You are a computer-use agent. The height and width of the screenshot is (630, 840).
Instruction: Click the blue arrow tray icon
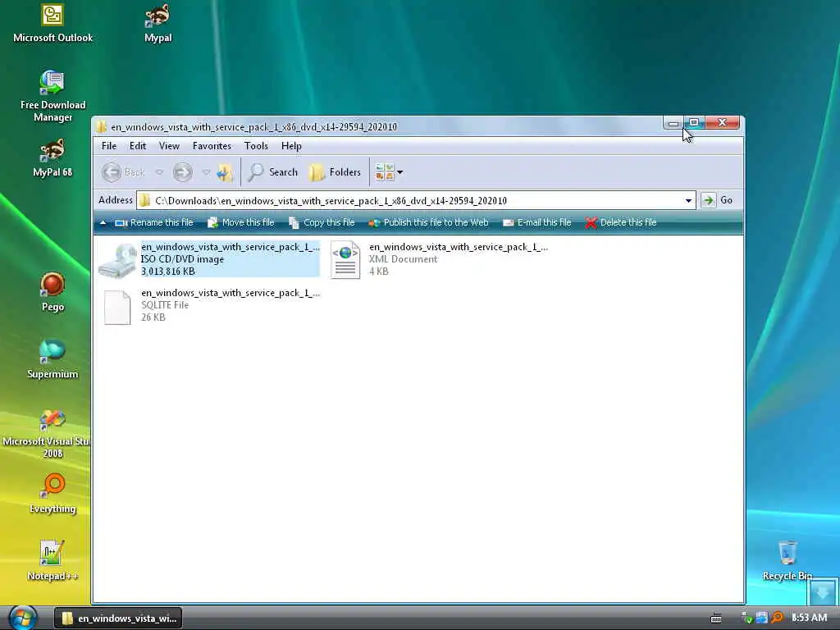pyautogui.click(x=761, y=619)
